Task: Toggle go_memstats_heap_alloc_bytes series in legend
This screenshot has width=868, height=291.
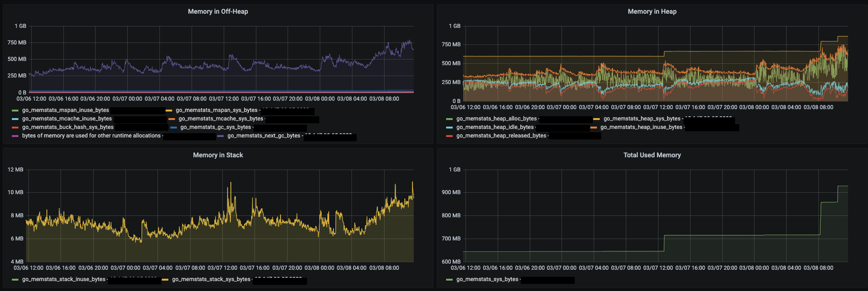Action: pyautogui.click(x=497, y=119)
